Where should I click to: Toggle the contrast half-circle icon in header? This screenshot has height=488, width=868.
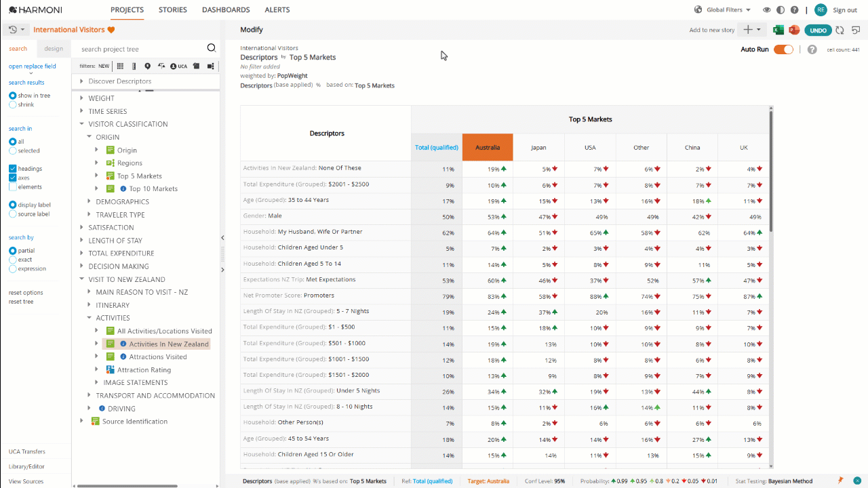point(781,10)
